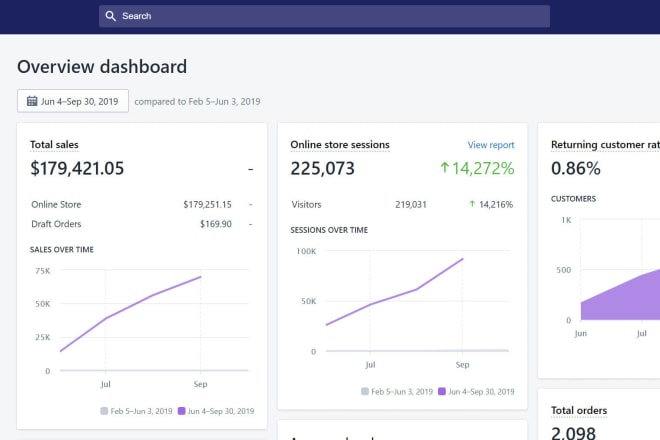The height and width of the screenshot is (440, 660).
Task: Click the $179,421.05 total sales value
Action: click(x=77, y=168)
